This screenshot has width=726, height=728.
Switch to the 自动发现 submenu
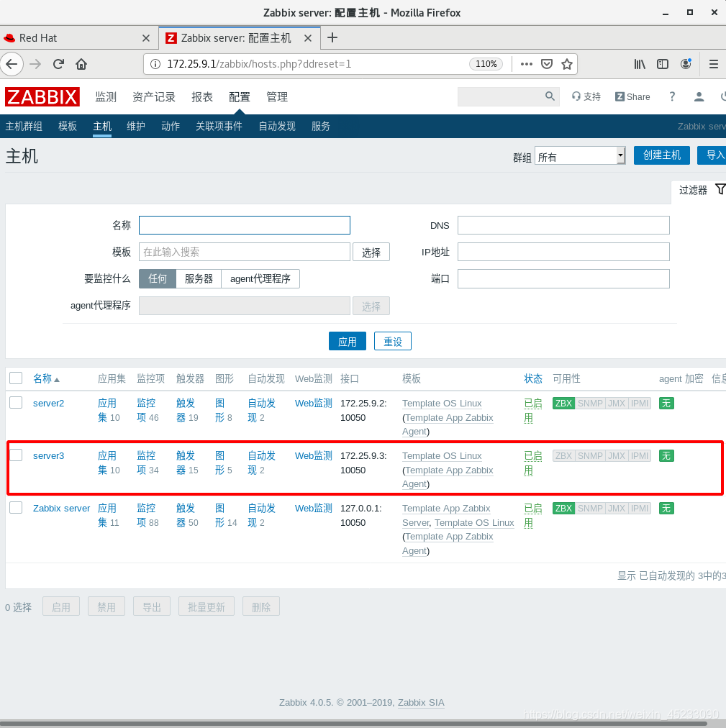click(277, 127)
